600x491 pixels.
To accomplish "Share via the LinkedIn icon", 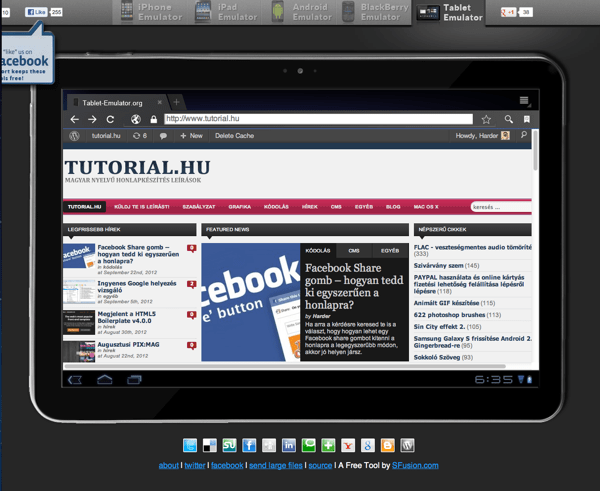I will (289, 445).
